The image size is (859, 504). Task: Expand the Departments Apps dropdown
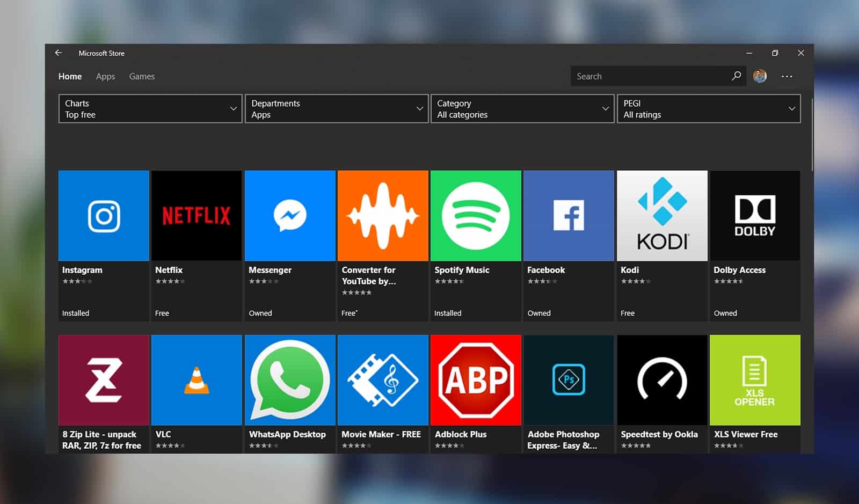[x=337, y=108]
